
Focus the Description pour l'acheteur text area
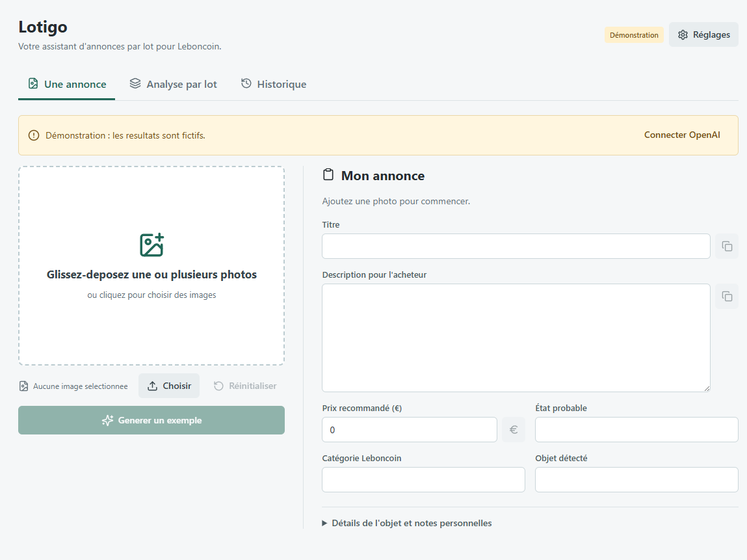click(x=516, y=338)
